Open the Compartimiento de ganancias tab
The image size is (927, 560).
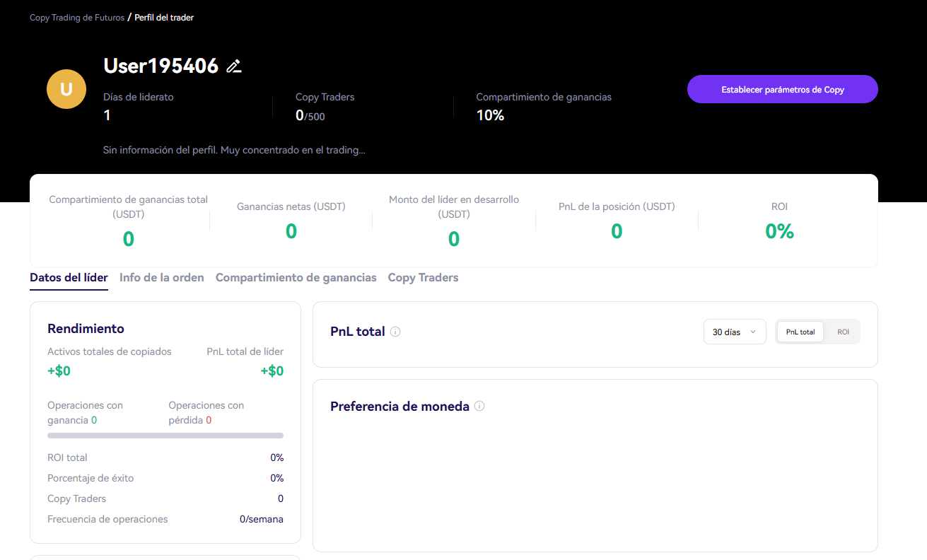(296, 278)
